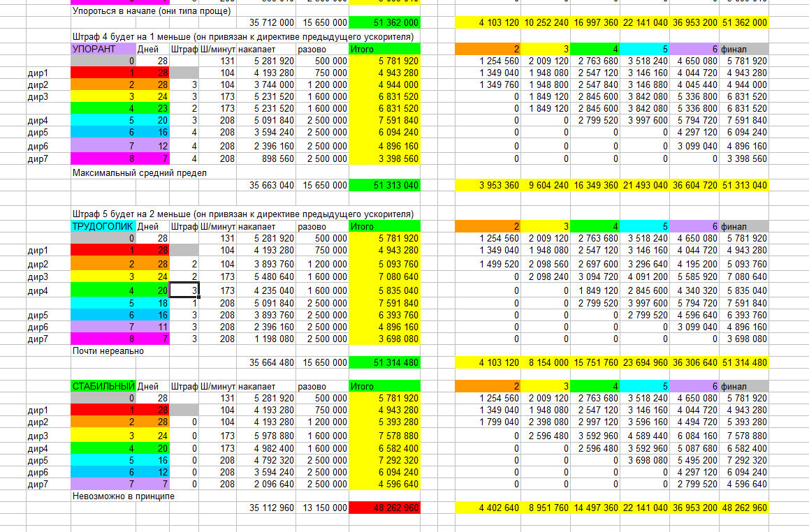The width and height of the screenshot is (809, 532).
Task: Select the yellow total cell 16 997 360
Action: (595, 22)
